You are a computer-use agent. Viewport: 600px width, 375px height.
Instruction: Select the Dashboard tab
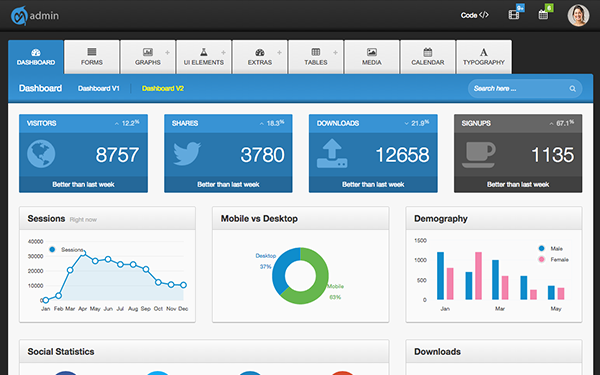36,57
